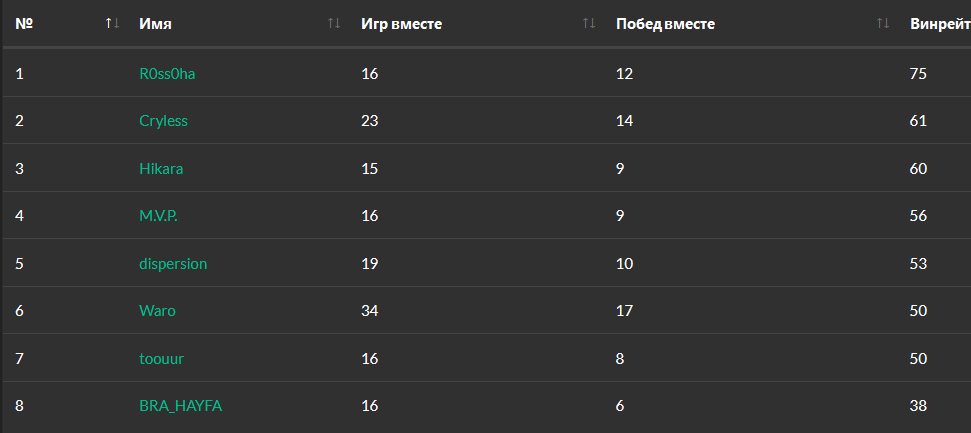Viewport: 971px width, 433px height.
Task: Select Waro's 34 games cell
Action: (x=370, y=310)
